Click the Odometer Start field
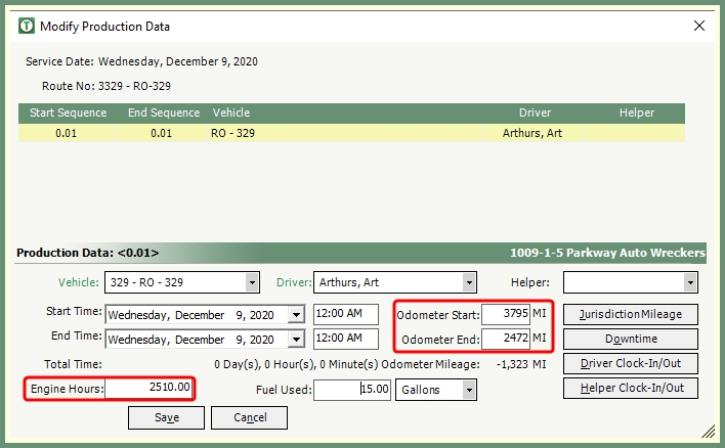This screenshot has width=725, height=448. click(x=506, y=314)
